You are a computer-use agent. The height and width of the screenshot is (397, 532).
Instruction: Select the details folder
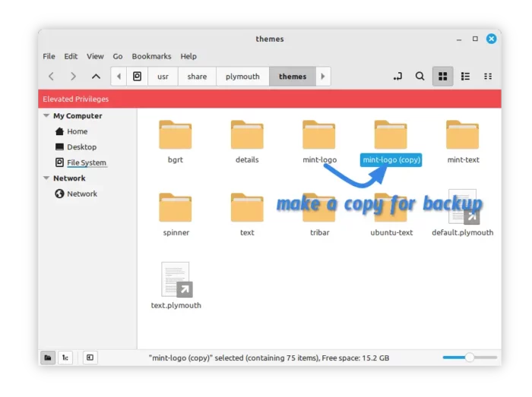tap(247, 142)
